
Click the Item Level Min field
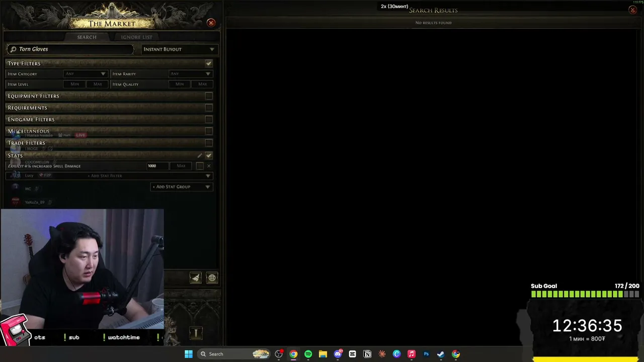coord(75,84)
